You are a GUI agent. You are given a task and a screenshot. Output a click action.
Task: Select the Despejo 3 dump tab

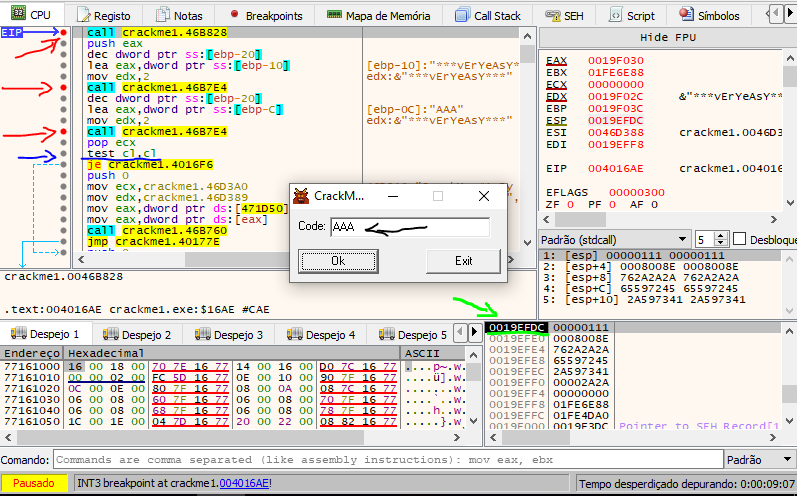[238, 334]
